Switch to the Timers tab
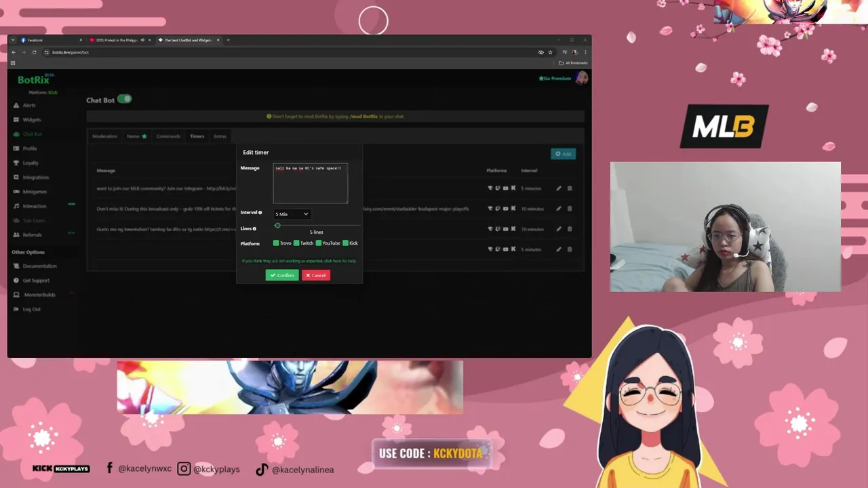This screenshot has width=868, height=488. coord(197,136)
